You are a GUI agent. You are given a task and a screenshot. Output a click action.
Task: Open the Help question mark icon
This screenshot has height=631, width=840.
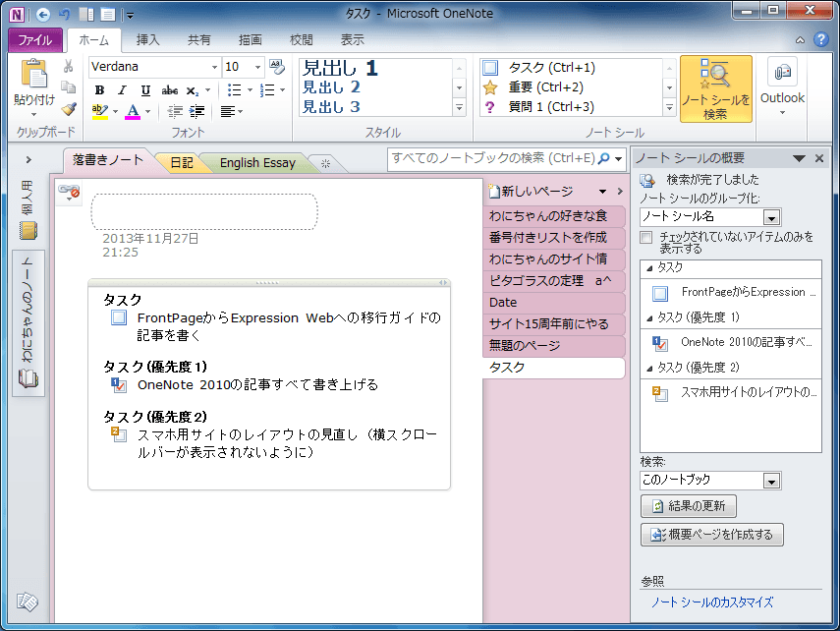pyautogui.click(x=820, y=39)
